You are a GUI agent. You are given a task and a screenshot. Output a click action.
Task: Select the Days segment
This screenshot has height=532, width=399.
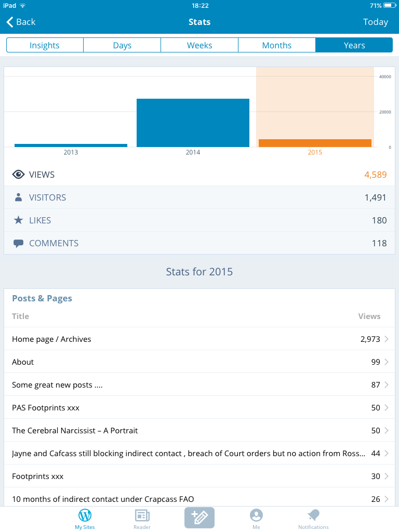pyautogui.click(x=122, y=45)
